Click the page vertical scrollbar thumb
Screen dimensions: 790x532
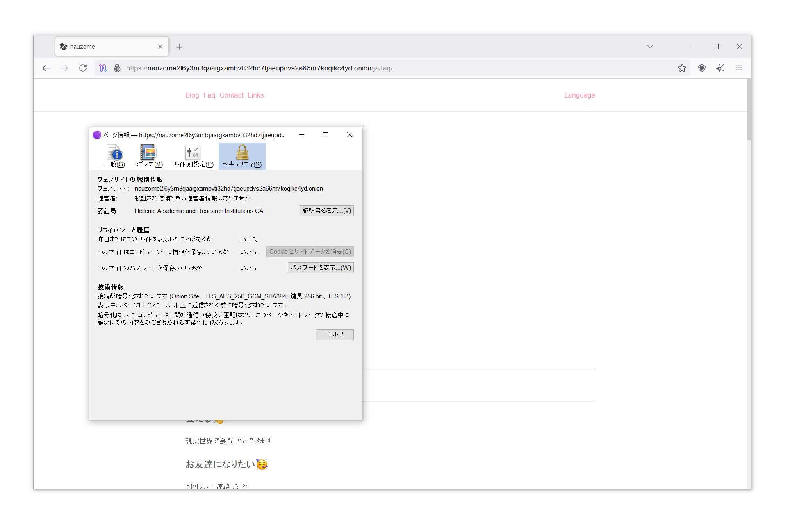749,109
